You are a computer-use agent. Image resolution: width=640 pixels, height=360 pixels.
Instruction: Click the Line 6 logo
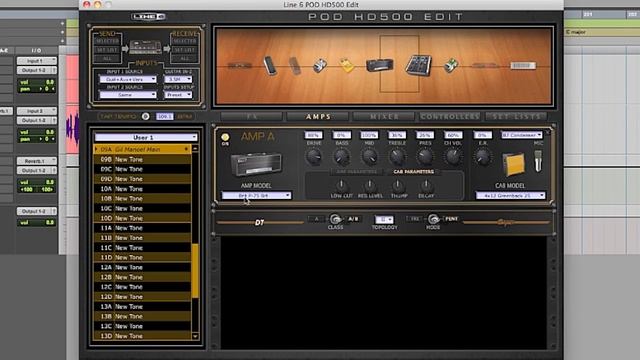tap(148, 17)
